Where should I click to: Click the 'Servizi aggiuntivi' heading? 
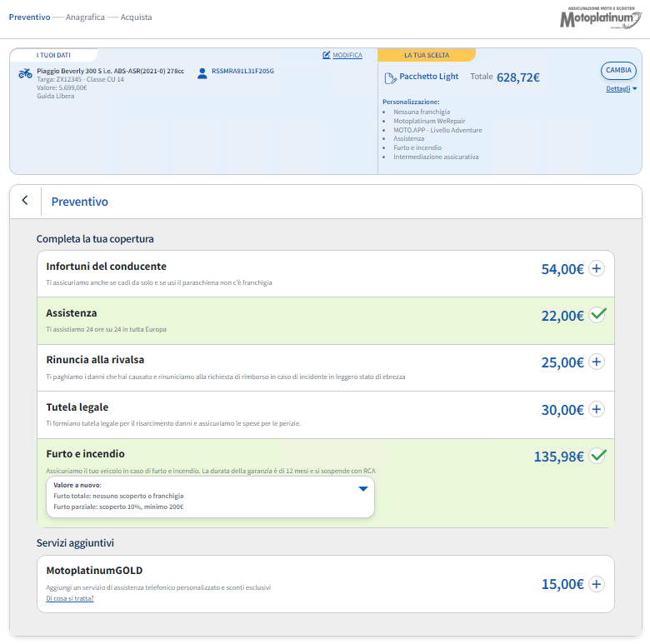click(75, 543)
